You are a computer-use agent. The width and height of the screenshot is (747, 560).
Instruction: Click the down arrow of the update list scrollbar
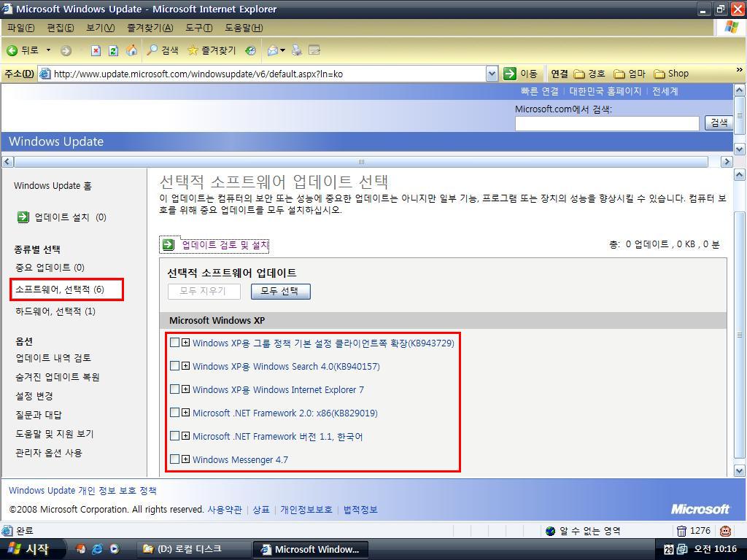point(740,471)
